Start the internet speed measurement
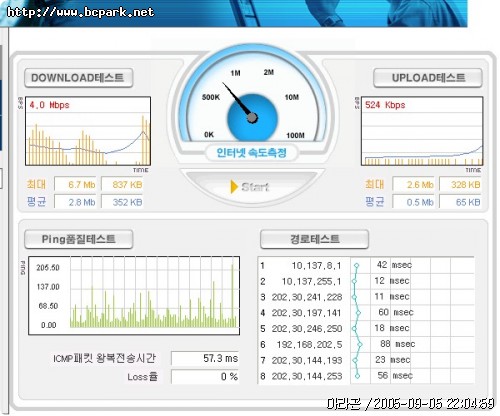Screen dimensions: 500x416 tap(251, 187)
